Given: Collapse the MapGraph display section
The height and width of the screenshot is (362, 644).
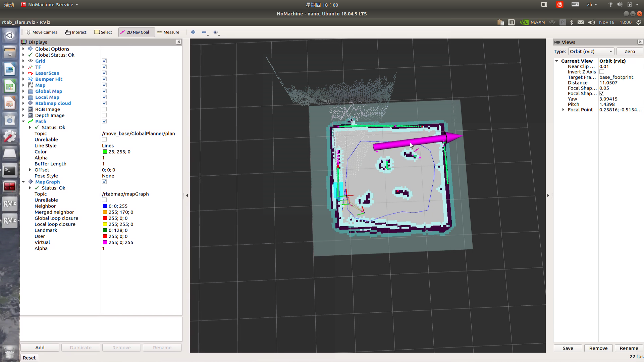Looking at the screenshot, I should (x=23, y=182).
